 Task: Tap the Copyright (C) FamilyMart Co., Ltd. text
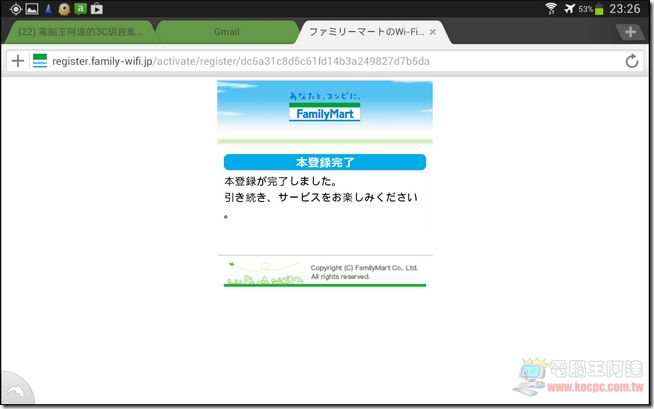(x=364, y=268)
